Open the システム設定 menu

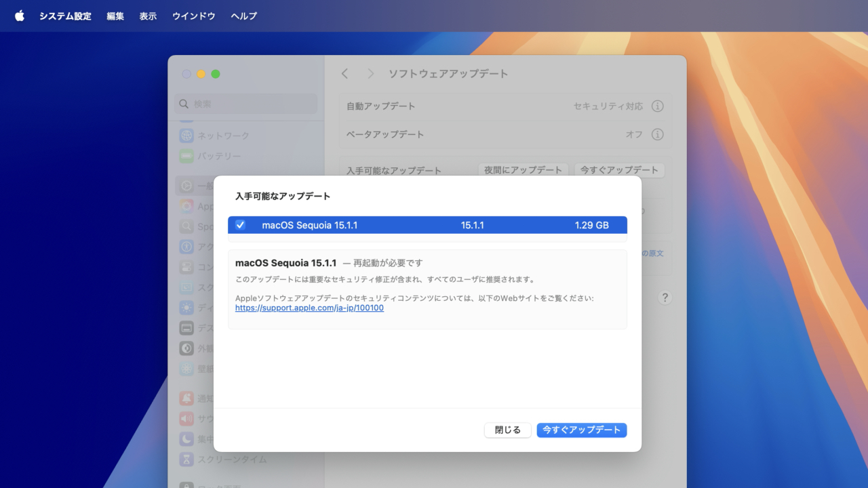click(65, 16)
